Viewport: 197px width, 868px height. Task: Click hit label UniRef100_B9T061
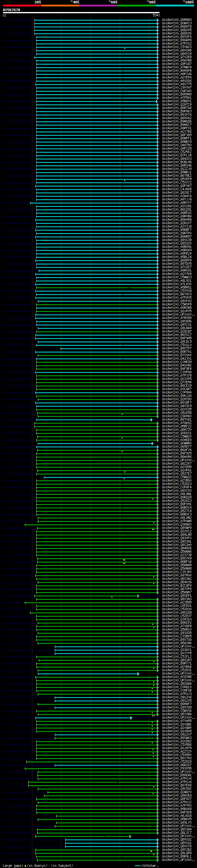pyautogui.click(x=177, y=419)
